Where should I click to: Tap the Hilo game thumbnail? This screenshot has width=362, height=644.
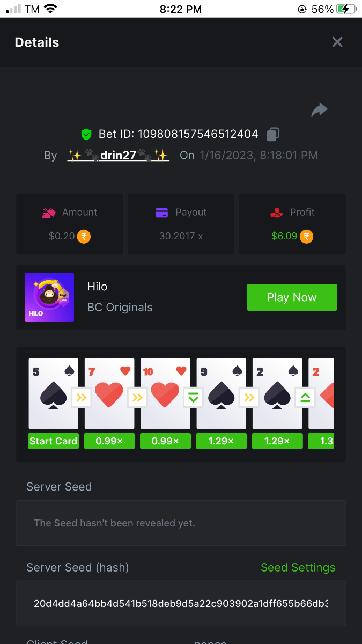tap(49, 297)
